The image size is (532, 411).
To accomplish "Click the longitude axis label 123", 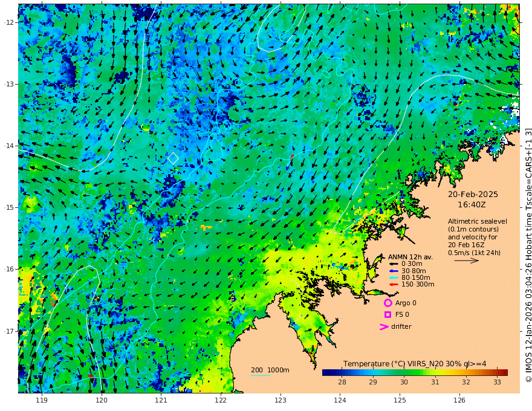I will tap(281, 400).
